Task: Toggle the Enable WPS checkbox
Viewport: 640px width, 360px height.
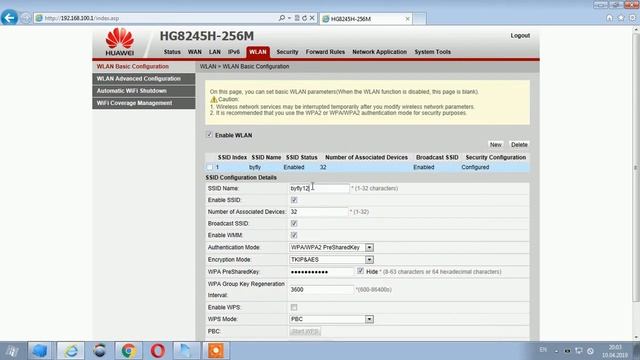Action: tap(294, 307)
